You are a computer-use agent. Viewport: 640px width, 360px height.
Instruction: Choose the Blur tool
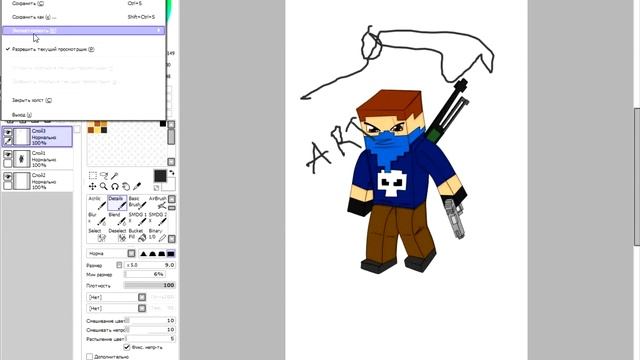coord(97,219)
